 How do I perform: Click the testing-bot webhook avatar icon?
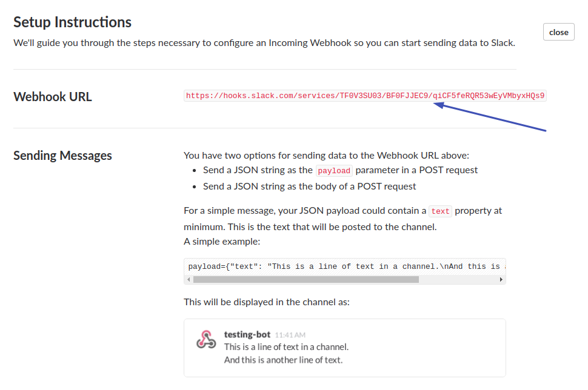pyautogui.click(x=206, y=340)
